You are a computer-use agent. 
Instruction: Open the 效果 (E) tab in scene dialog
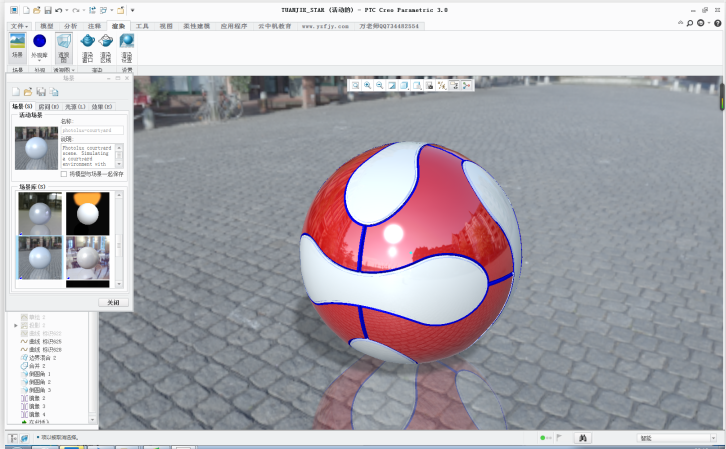pyautogui.click(x=102, y=106)
